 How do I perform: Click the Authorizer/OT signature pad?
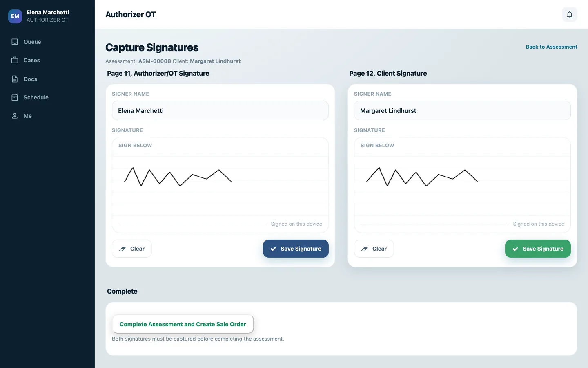tap(220, 185)
